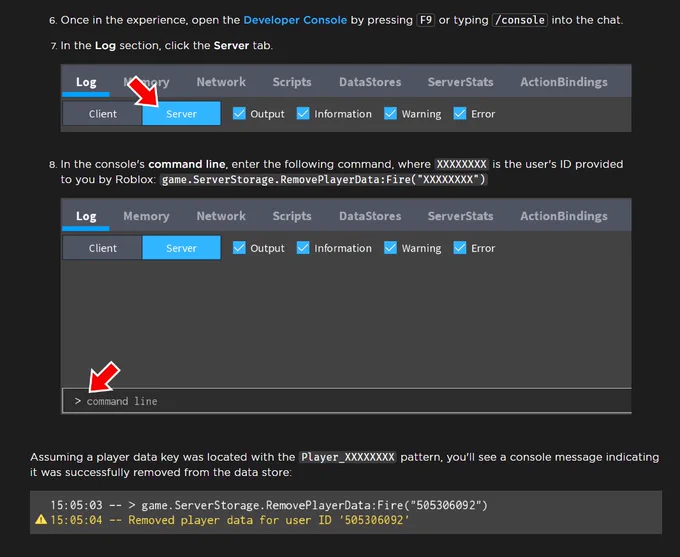The width and height of the screenshot is (680, 557).
Task: Open the DataStores tab in the lower console image
Action: pyautogui.click(x=370, y=216)
